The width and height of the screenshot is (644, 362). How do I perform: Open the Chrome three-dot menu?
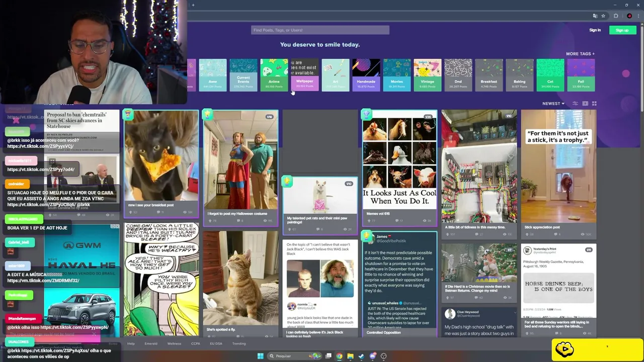638,16
